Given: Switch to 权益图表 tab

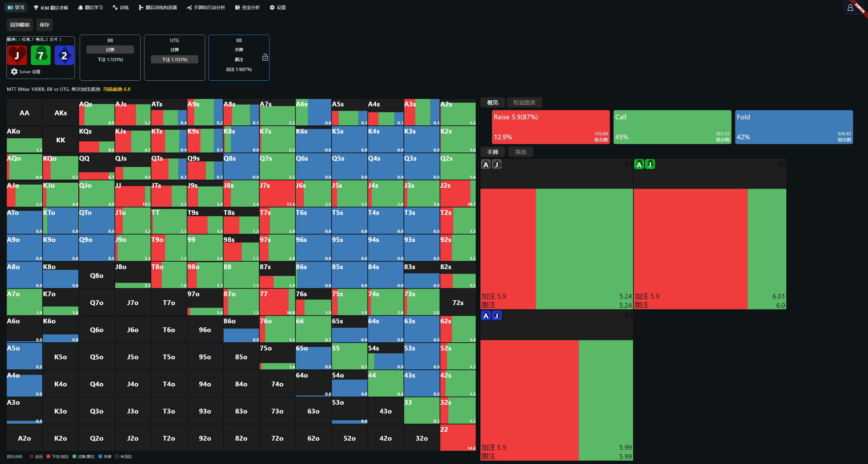Looking at the screenshot, I should click(x=525, y=102).
